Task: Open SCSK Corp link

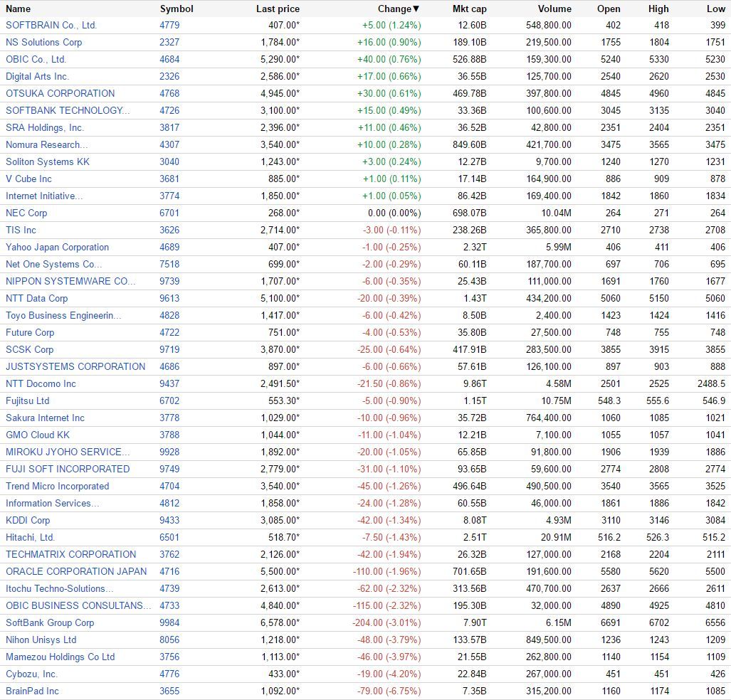Action: click(x=29, y=350)
